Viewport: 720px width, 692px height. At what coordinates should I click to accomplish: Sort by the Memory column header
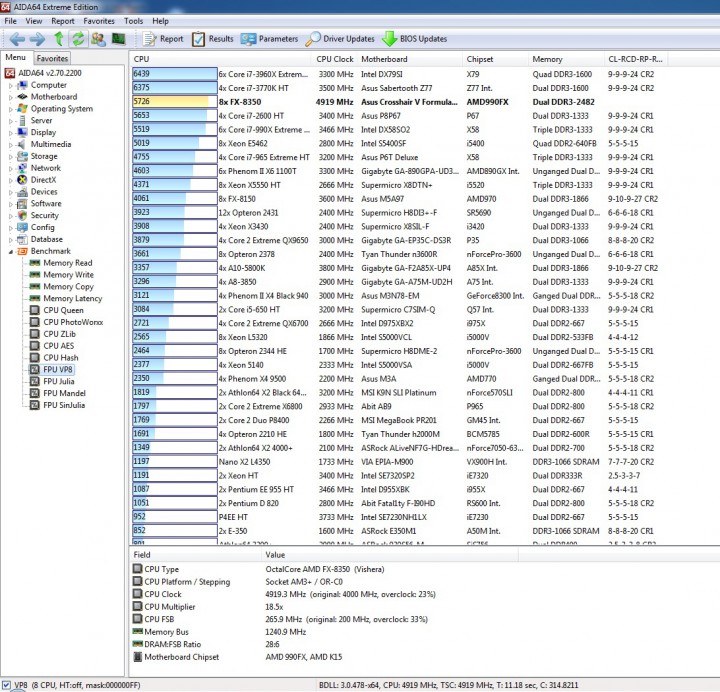(x=567, y=59)
